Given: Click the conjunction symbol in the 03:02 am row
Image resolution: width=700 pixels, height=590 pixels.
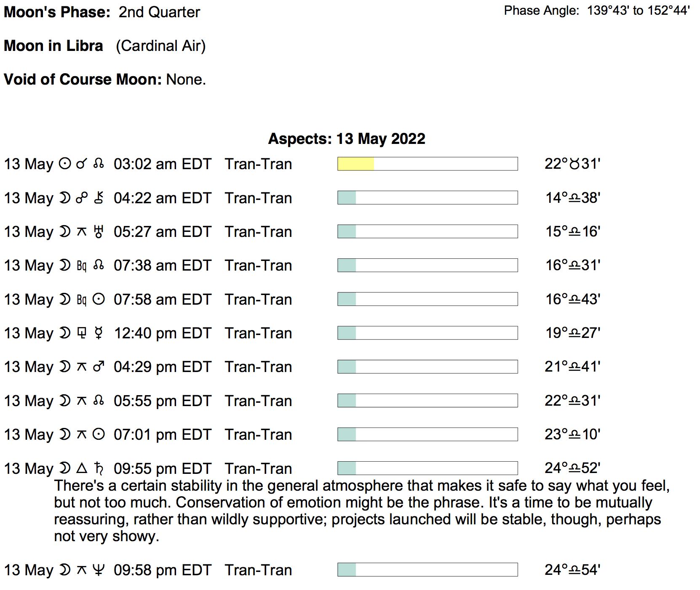Looking at the screenshot, I should click(x=81, y=164).
